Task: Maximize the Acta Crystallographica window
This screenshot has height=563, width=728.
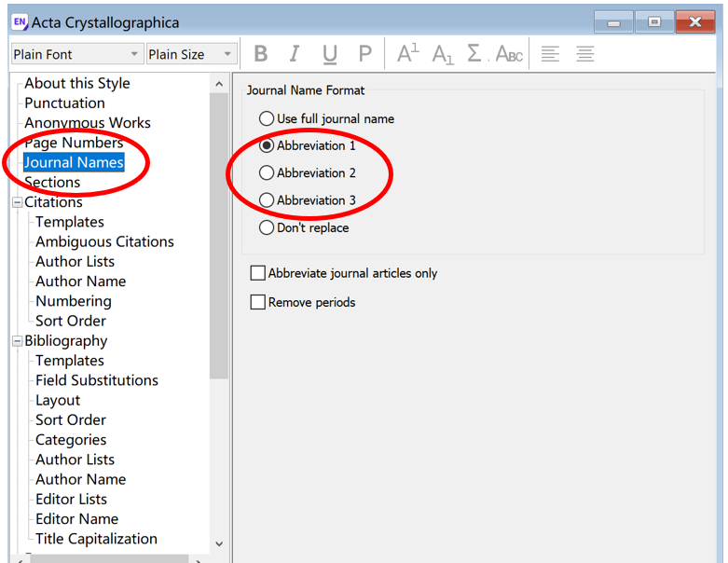Action: (x=654, y=21)
